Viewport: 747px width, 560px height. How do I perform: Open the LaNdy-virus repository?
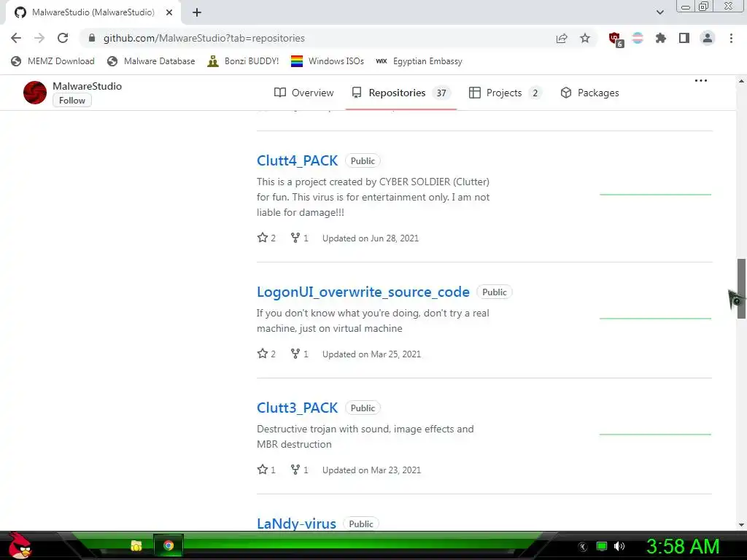[x=296, y=524]
